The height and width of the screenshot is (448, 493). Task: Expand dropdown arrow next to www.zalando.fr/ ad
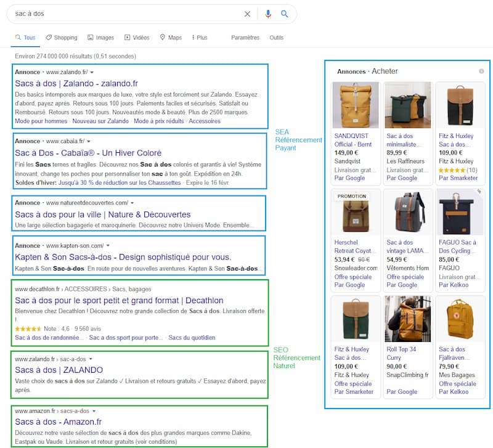92,72
